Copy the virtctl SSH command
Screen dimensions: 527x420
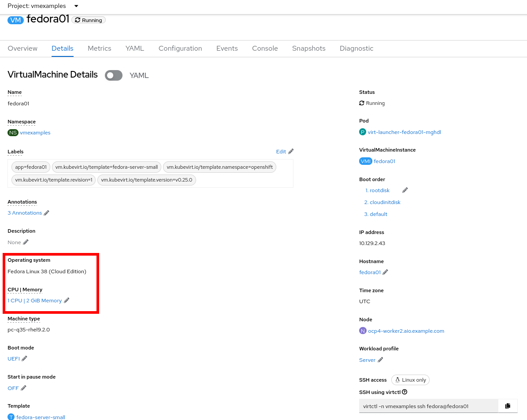click(508, 406)
